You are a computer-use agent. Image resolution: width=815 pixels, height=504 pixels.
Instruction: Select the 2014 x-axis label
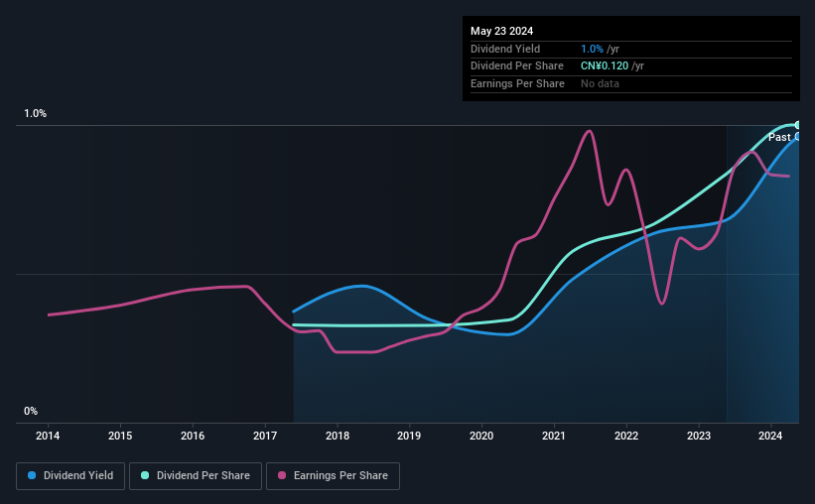[48, 436]
